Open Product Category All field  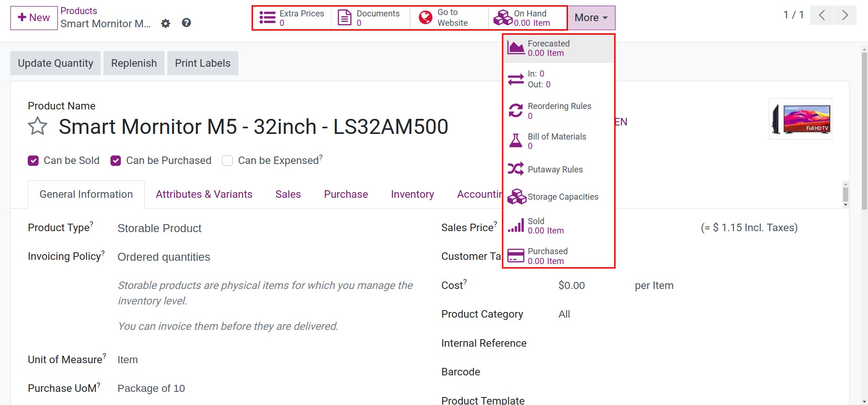pos(564,314)
